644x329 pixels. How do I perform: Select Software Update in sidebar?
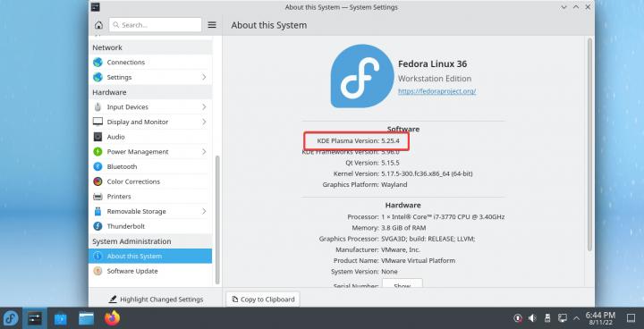point(150,271)
